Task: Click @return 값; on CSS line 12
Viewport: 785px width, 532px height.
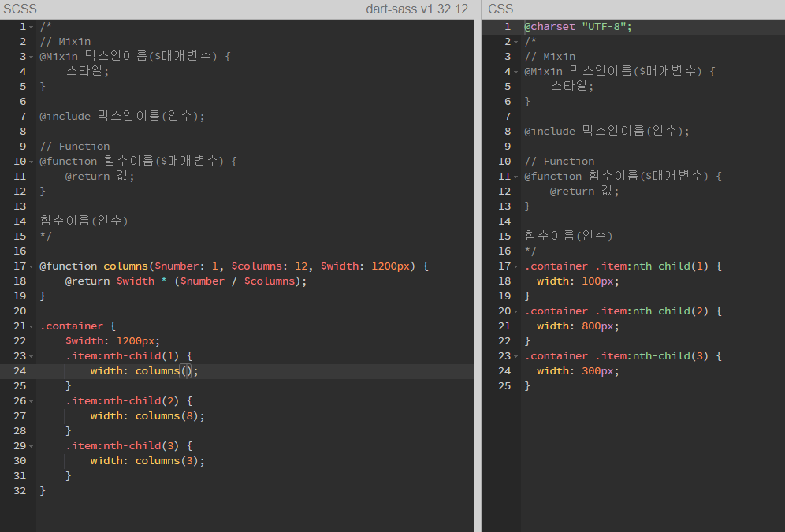Action: click(584, 192)
